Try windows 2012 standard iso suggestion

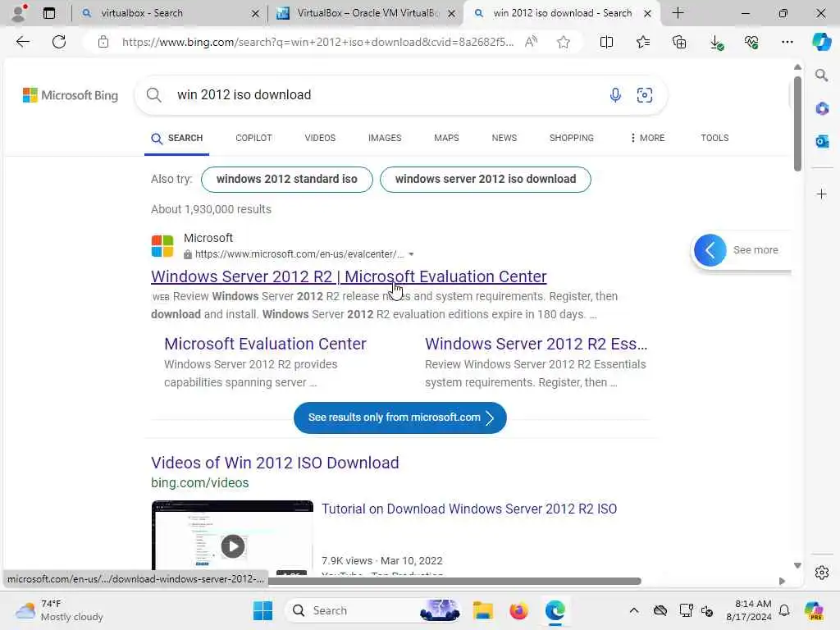[x=286, y=179]
